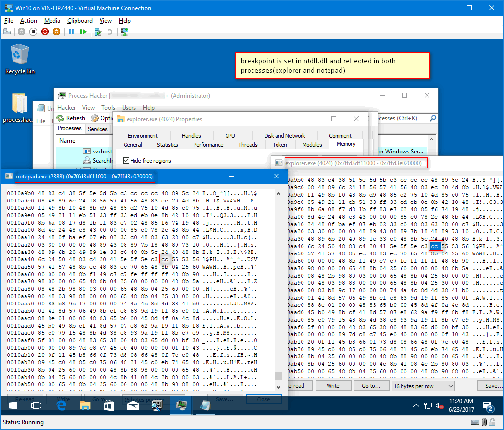The image size is (504, 430).
Task: Create a checkpoint using the toolbar icon
Action: tap(98, 32)
